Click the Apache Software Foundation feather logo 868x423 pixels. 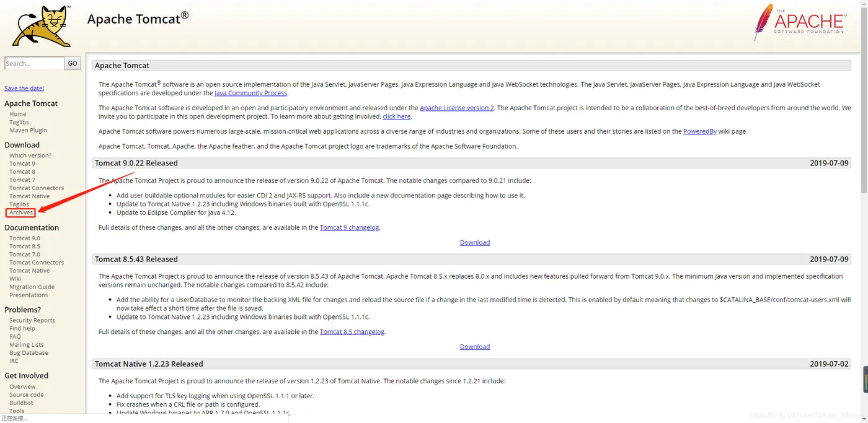(x=799, y=22)
